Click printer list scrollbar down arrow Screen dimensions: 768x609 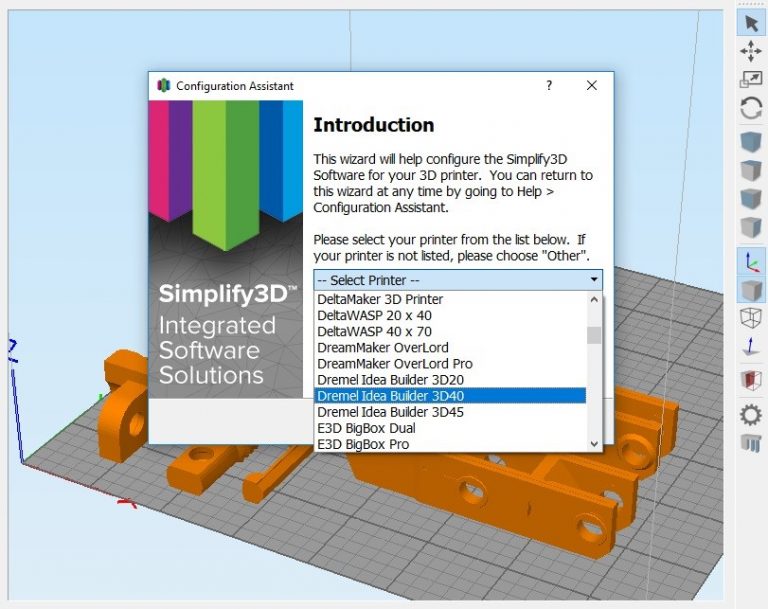tap(594, 444)
